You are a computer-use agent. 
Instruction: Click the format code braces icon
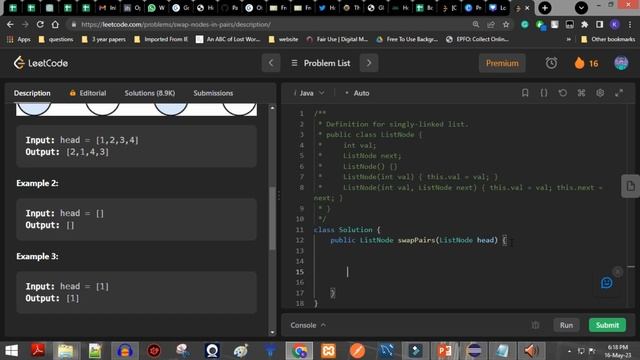coord(544,93)
